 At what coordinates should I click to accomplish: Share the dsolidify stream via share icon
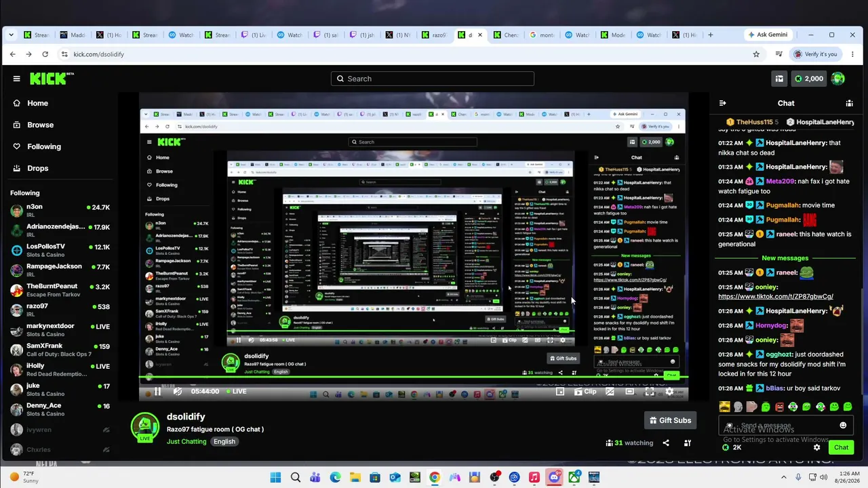666,443
